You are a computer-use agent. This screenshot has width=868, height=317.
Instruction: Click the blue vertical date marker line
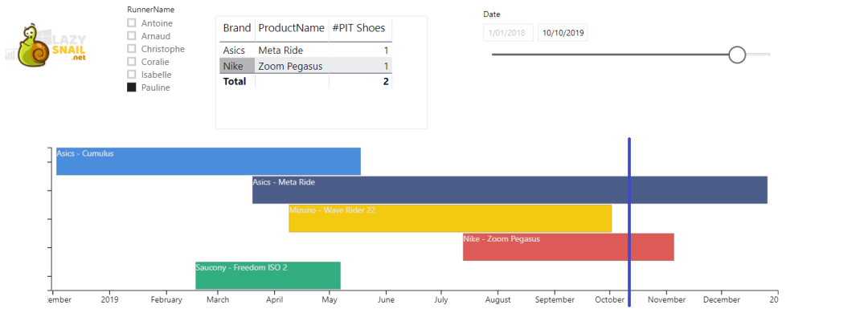coord(629,221)
